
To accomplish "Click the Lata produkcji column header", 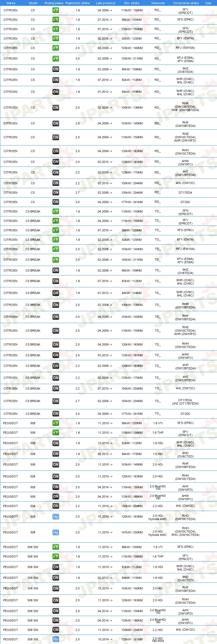I will tap(105, 3).
